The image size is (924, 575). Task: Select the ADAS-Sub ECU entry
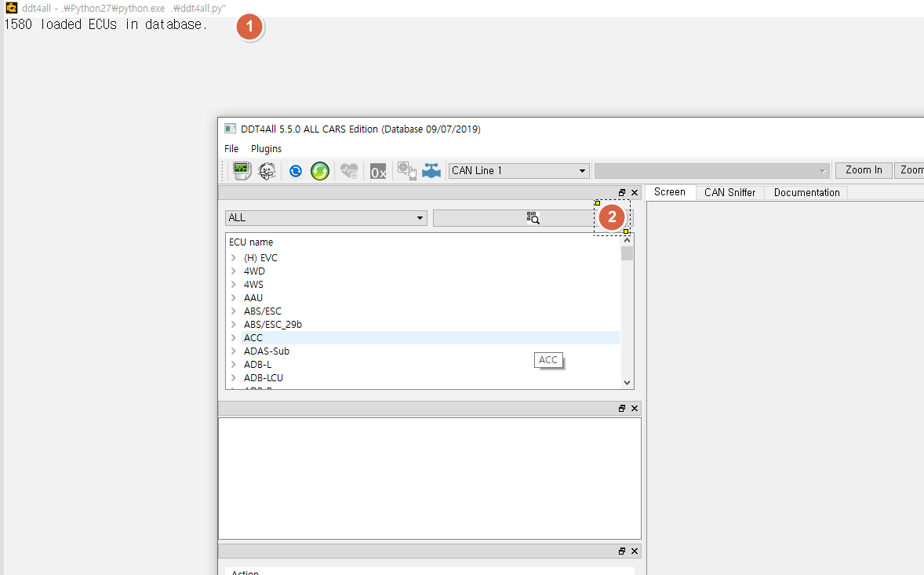point(267,351)
